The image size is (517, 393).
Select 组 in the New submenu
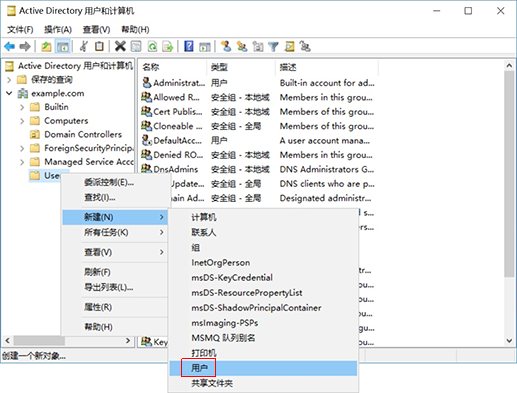tap(263, 247)
